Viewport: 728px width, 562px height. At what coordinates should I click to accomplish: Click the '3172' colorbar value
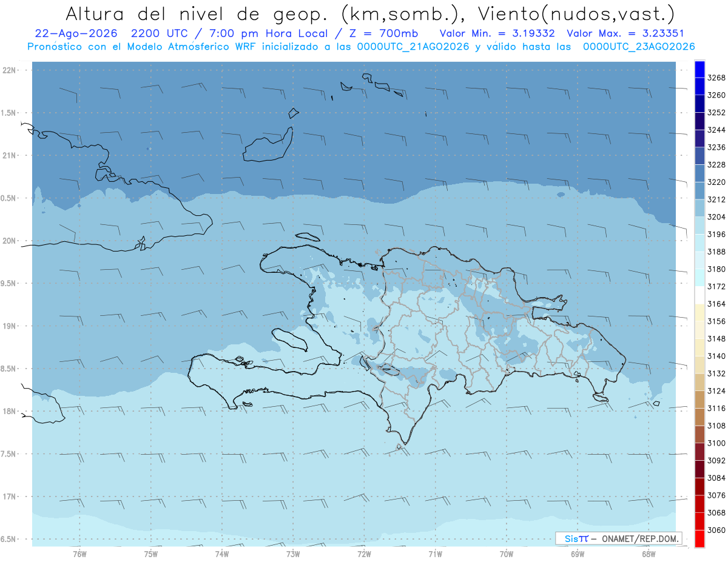click(716, 286)
